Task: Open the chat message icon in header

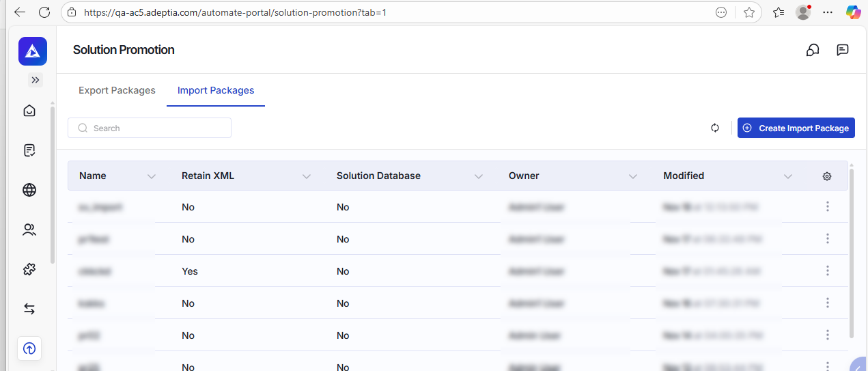Action: (x=843, y=50)
